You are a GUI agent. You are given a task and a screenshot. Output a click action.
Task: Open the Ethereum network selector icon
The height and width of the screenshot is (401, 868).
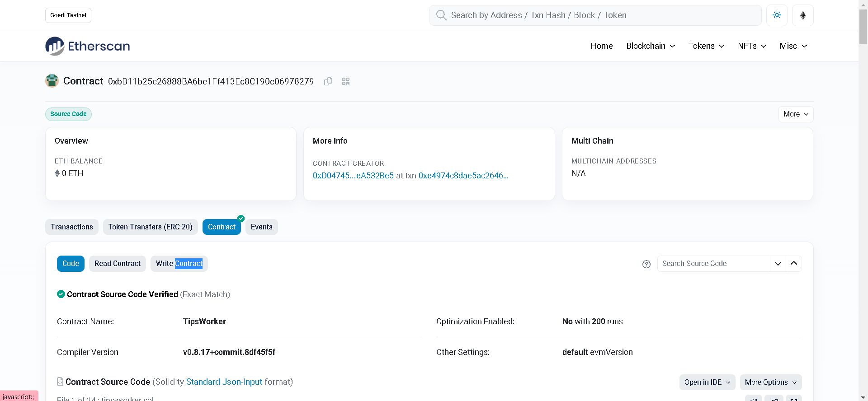[803, 15]
